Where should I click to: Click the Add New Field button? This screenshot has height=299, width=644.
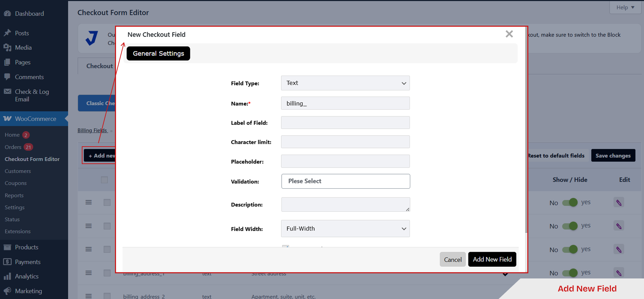pos(492,259)
